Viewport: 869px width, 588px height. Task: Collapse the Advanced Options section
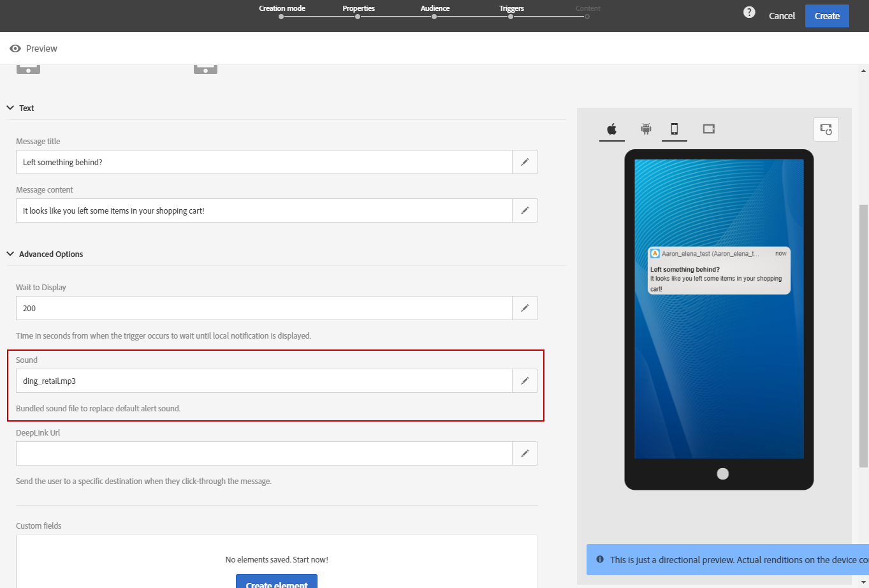pos(10,254)
